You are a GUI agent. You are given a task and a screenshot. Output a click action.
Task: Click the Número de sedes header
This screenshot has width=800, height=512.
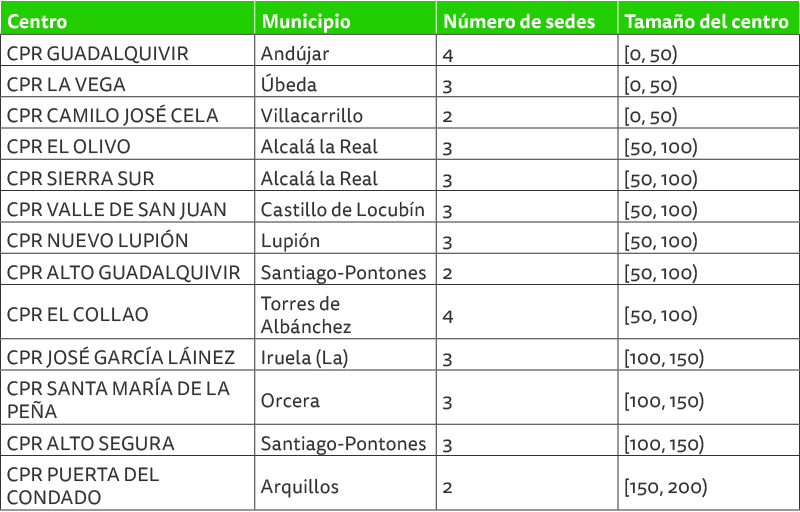[x=527, y=18]
